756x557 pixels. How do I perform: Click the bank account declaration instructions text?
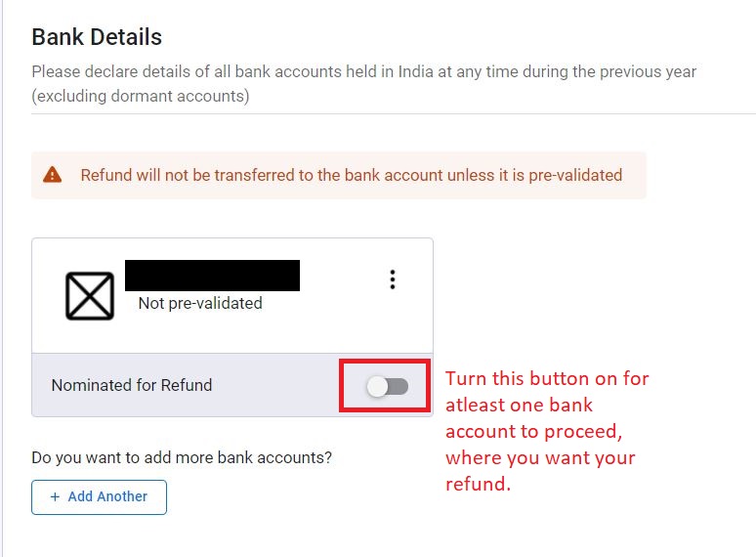tap(364, 84)
